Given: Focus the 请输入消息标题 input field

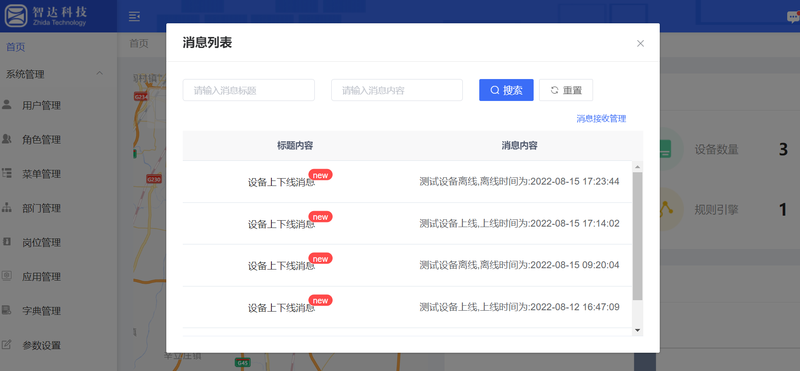Looking at the screenshot, I should (248, 90).
